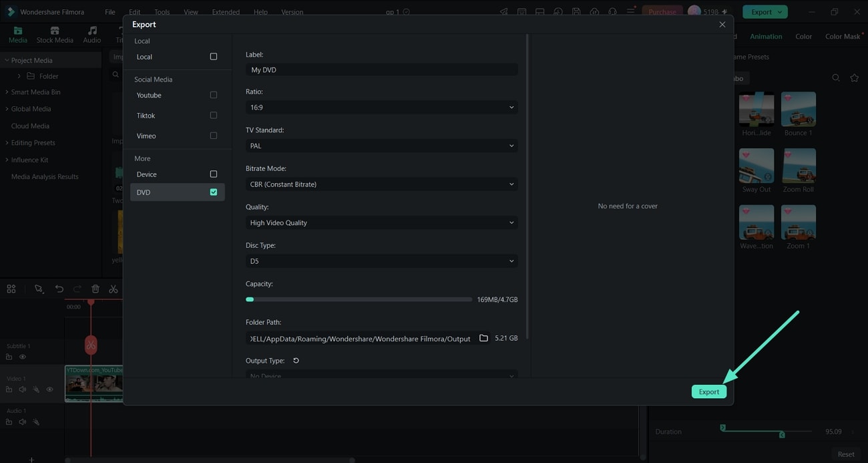Click the Folder Path text field
This screenshot has height=463, width=868.
click(x=361, y=339)
